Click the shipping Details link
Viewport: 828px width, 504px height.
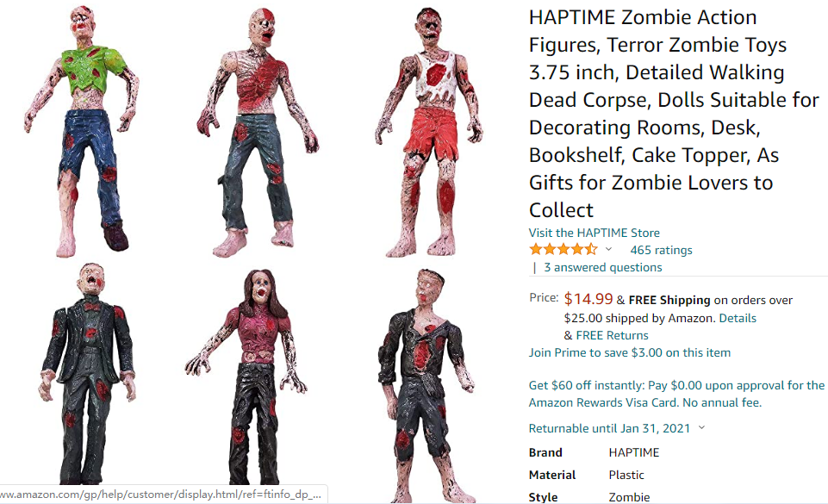[x=738, y=318]
